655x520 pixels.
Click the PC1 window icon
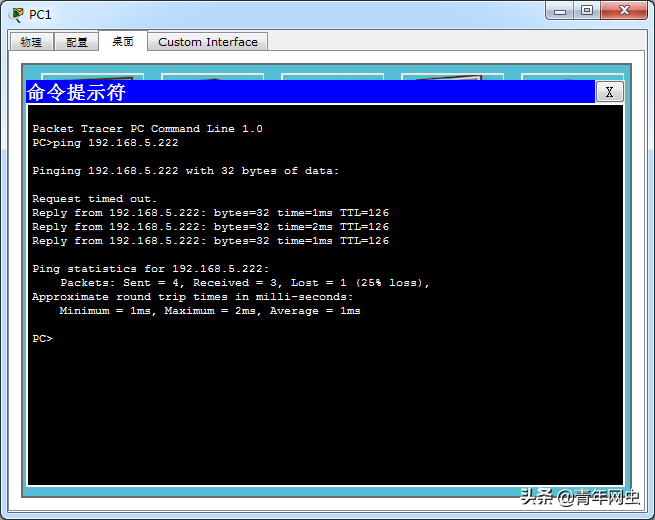pos(17,15)
